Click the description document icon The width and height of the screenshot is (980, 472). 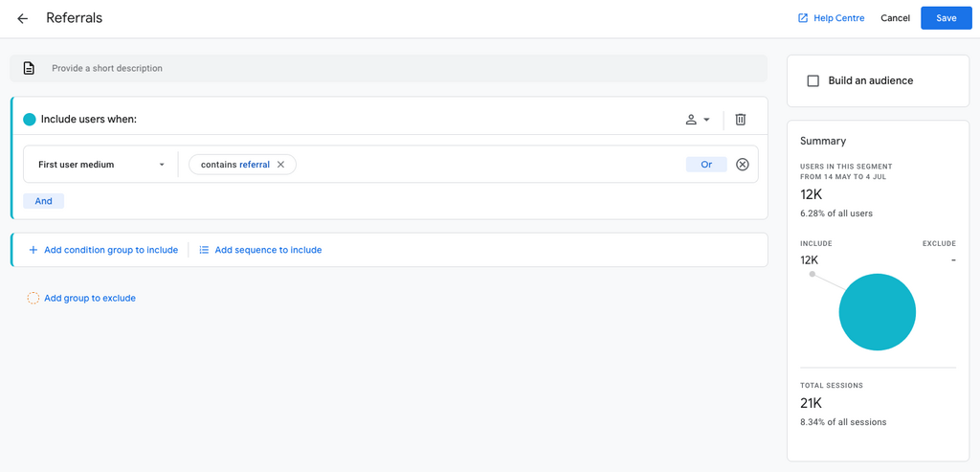[29, 69]
